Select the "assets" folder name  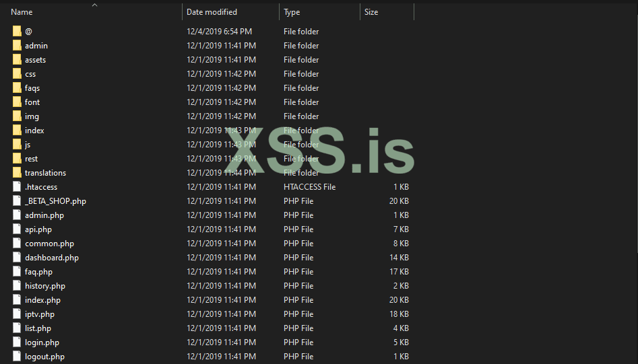click(36, 60)
